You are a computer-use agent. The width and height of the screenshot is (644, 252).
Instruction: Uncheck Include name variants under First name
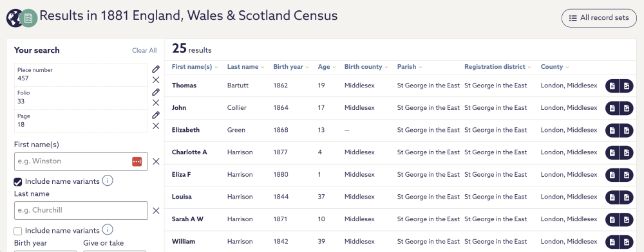[17, 181]
